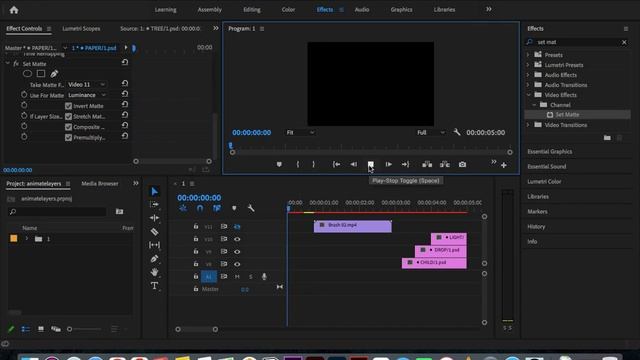This screenshot has width=640, height=360.
Task: Toggle Composite Matte checkbox
Action: [69, 127]
